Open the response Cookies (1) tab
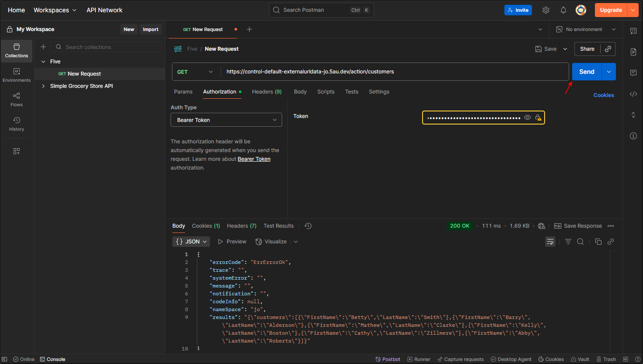Viewport: 643px width, 364px height. [206, 226]
